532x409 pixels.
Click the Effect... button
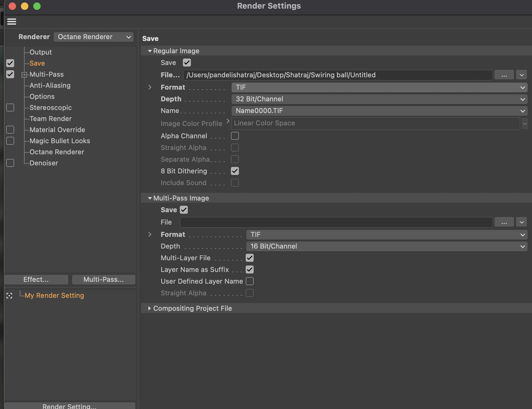36,279
